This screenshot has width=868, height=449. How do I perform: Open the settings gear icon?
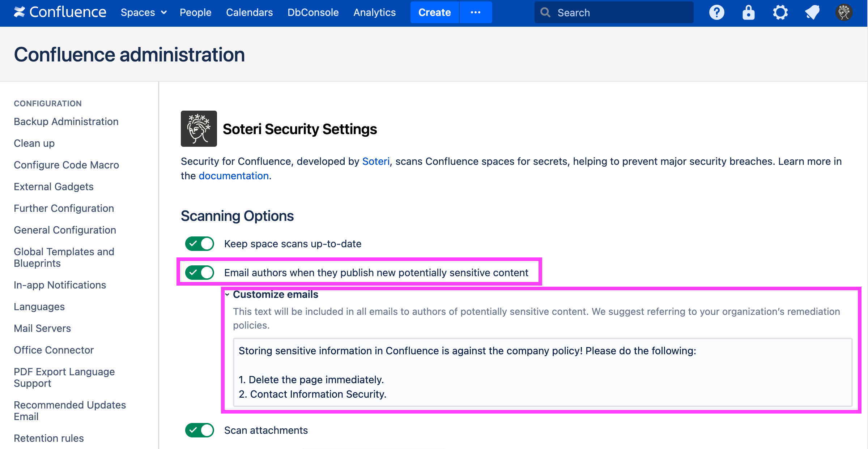pyautogui.click(x=780, y=13)
